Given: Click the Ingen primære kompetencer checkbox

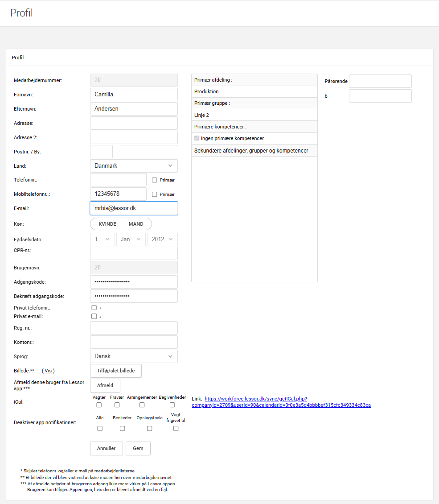Looking at the screenshot, I should pos(197,138).
